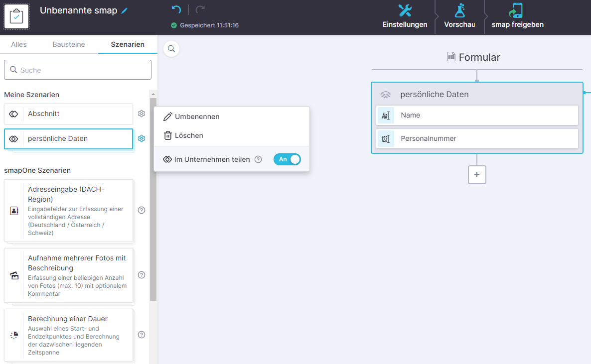Open gear menu for persönliche Daten scenario
The image size is (591, 364).
pyautogui.click(x=142, y=138)
